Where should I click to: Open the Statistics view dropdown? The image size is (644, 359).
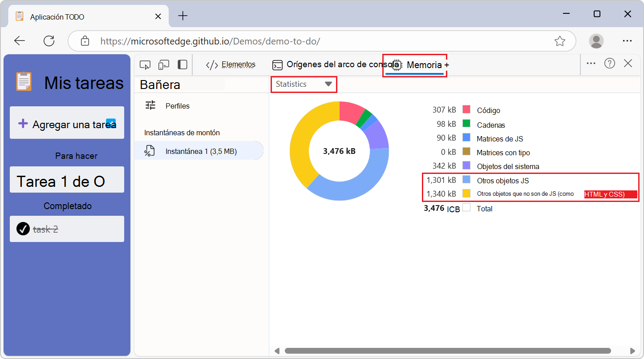tap(304, 84)
